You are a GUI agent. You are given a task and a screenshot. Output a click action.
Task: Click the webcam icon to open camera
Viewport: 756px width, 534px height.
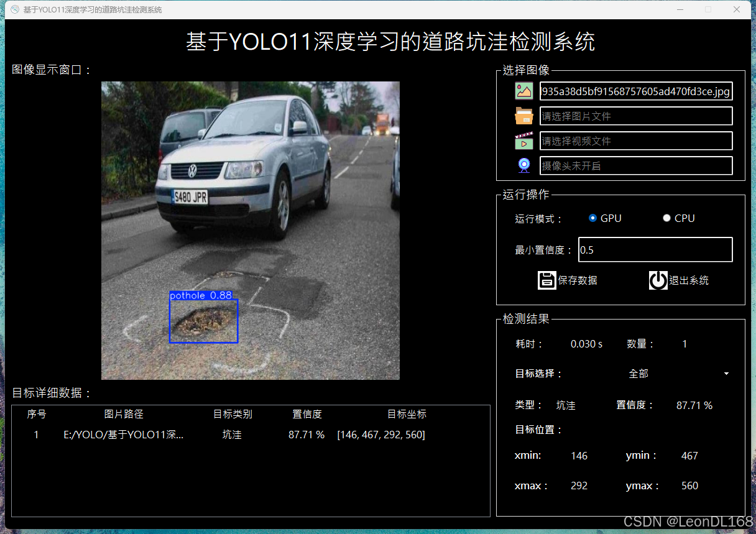[524, 165]
